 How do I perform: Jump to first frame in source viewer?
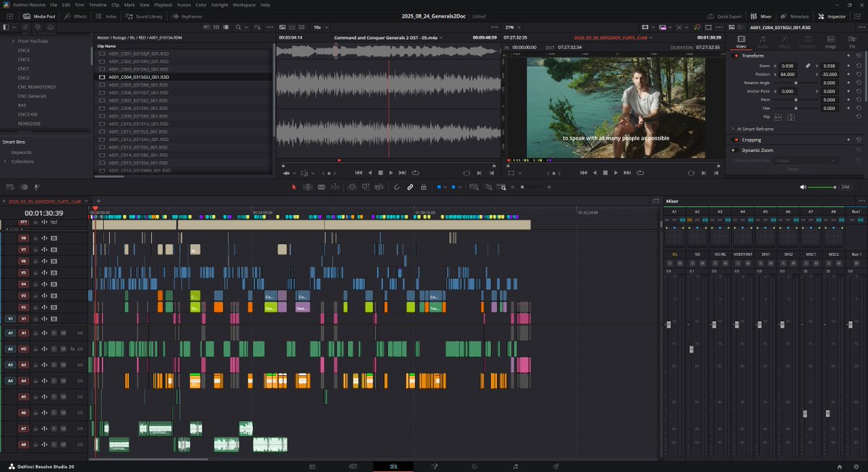coord(358,173)
